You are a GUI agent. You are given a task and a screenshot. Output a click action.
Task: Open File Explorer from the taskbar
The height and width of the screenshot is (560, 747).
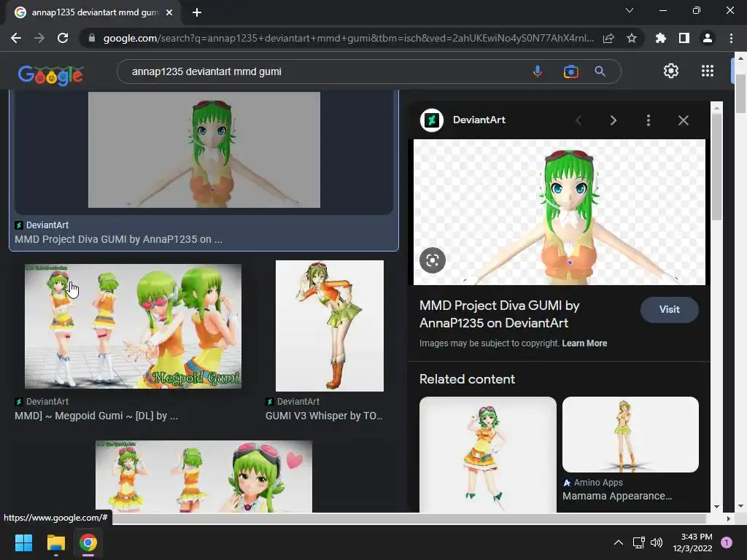[55, 542]
